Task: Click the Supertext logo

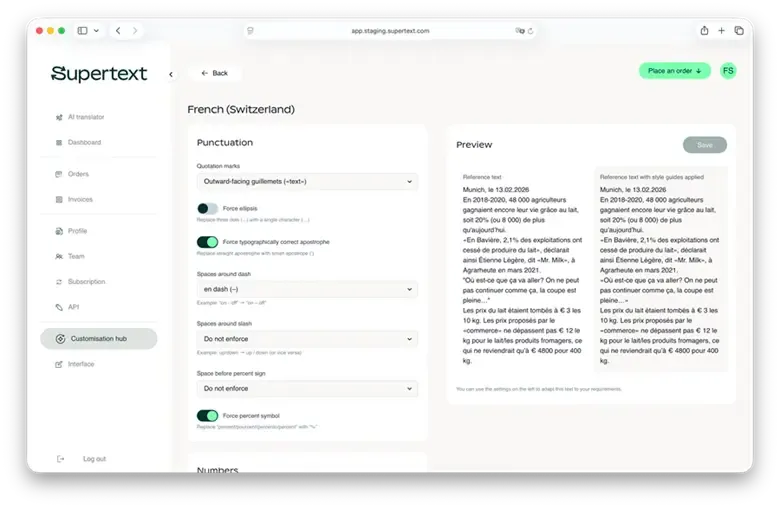Action: click(x=99, y=74)
